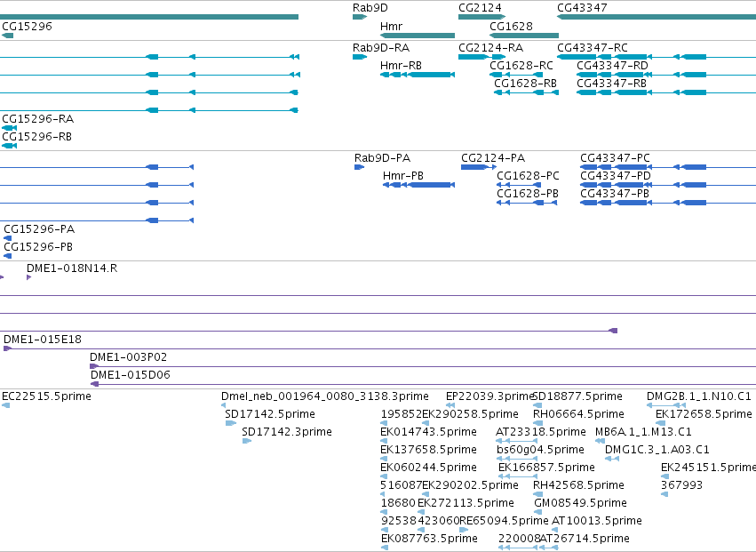Select EST SD17142.5prime
Image resolution: width=756 pixels, height=552 pixels.
[270, 414]
